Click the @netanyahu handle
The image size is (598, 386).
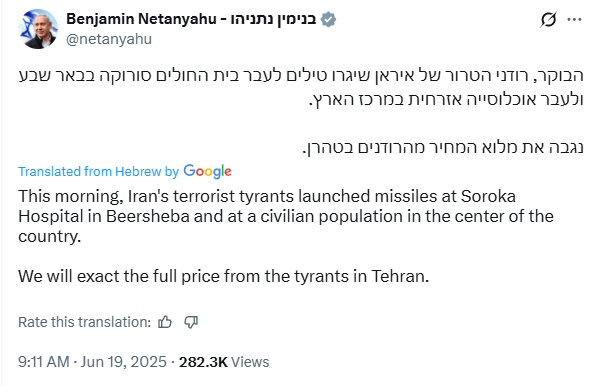click(x=109, y=39)
